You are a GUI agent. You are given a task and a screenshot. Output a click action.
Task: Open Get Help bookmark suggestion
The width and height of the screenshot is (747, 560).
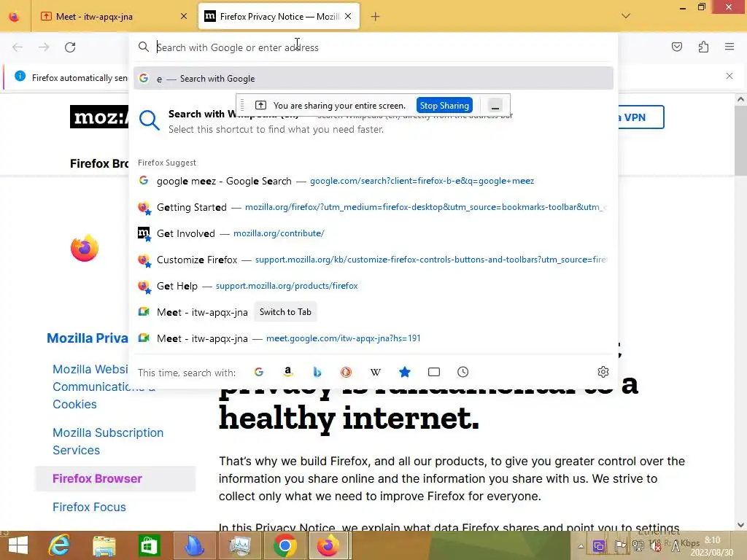373,286
